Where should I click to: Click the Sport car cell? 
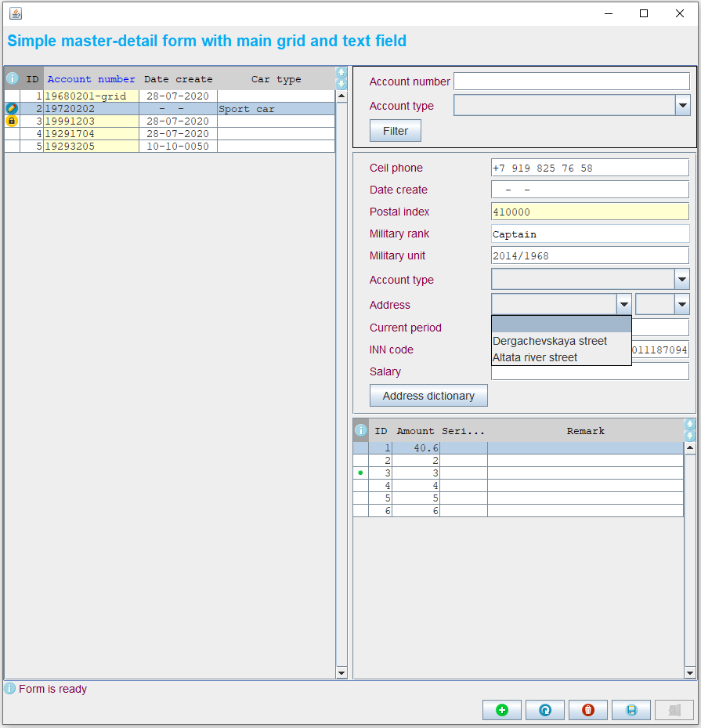click(276, 109)
